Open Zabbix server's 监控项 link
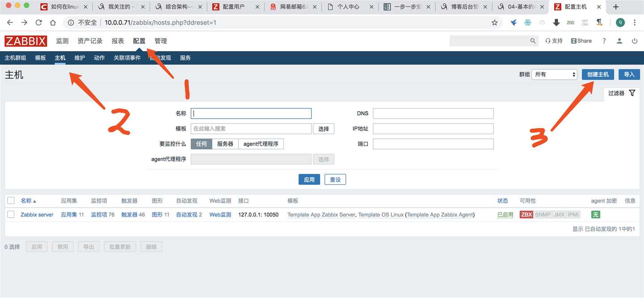This screenshot has width=644, height=298. pyautogui.click(x=99, y=215)
